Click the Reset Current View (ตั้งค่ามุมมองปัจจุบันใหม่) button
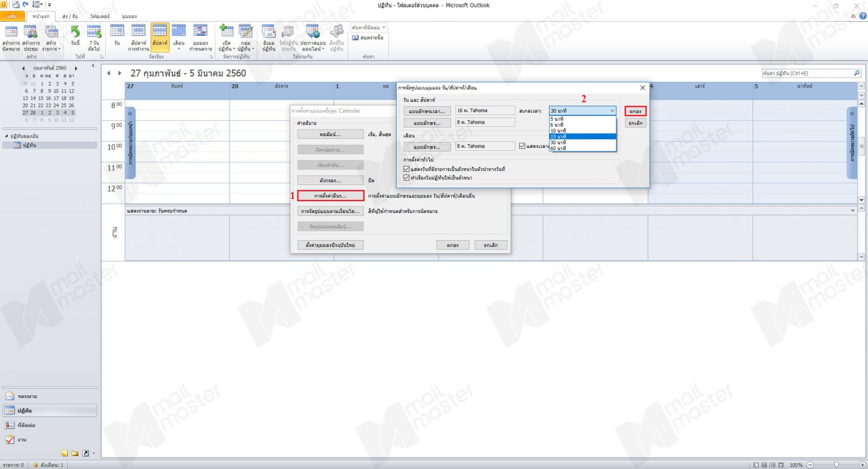The width and height of the screenshot is (868, 469). [330, 245]
